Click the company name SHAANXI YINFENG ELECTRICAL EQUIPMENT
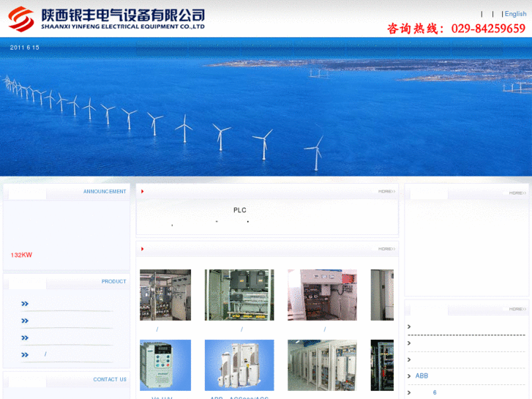Screen dimensions: 532x399 pyautogui.click(x=123, y=26)
